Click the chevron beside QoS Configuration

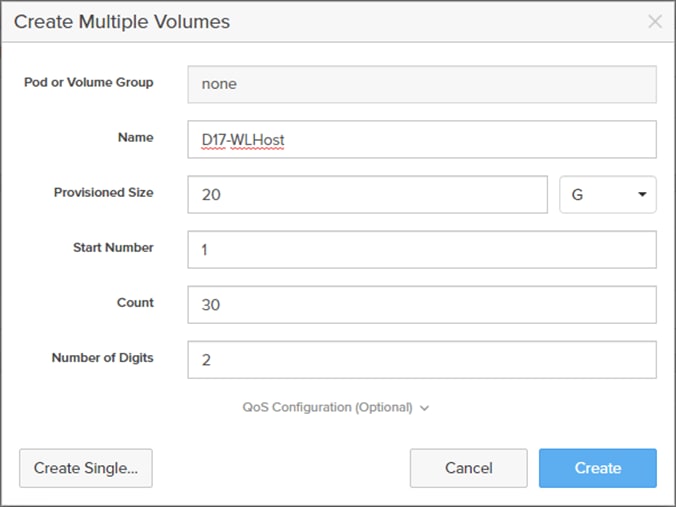[425, 408]
